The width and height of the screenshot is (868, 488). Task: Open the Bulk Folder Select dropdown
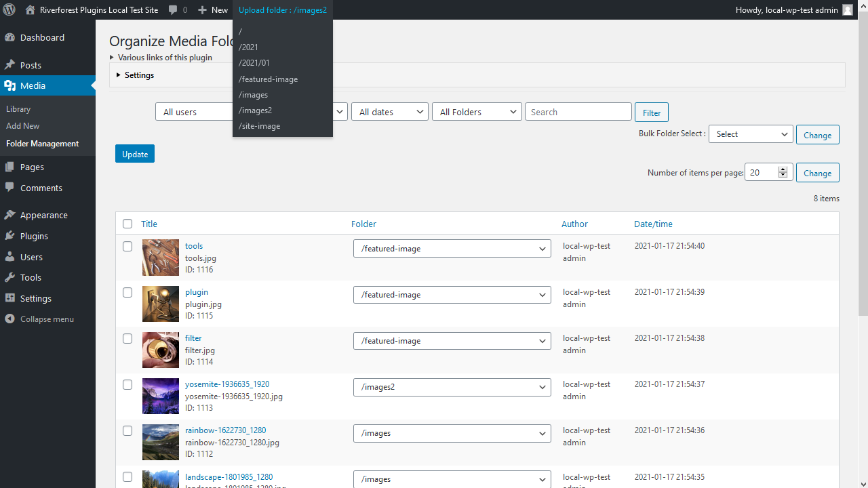(x=751, y=134)
